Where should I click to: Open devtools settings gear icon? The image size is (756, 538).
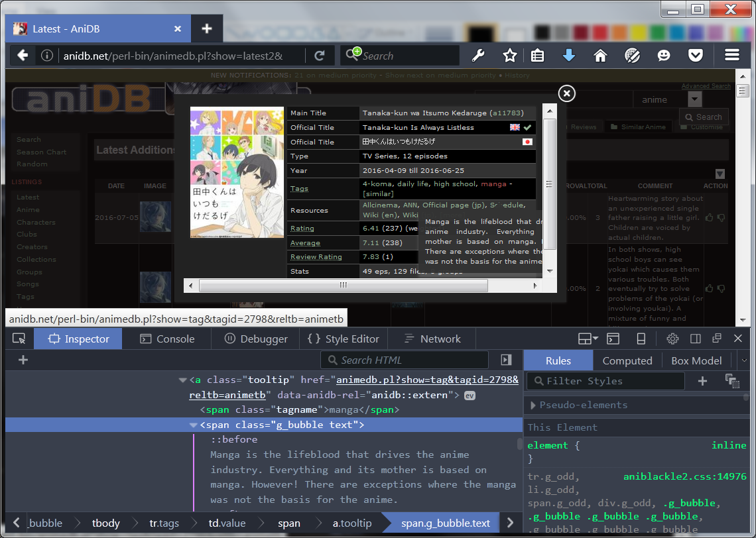[x=672, y=339]
